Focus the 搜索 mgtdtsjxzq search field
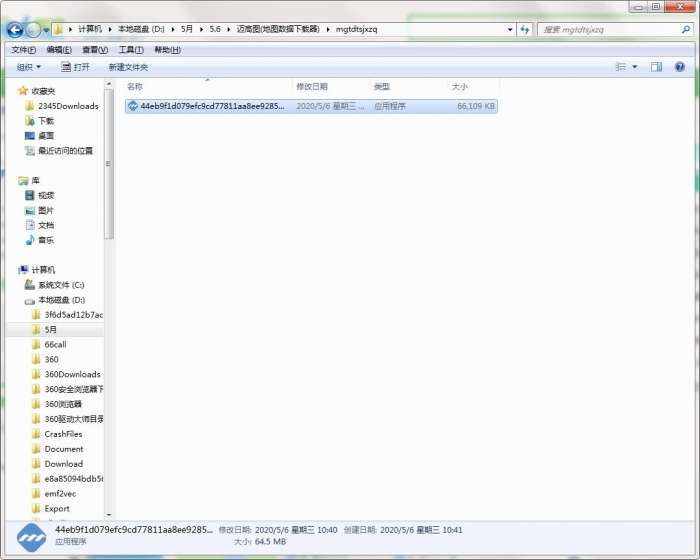700x560 pixels. 609,30
